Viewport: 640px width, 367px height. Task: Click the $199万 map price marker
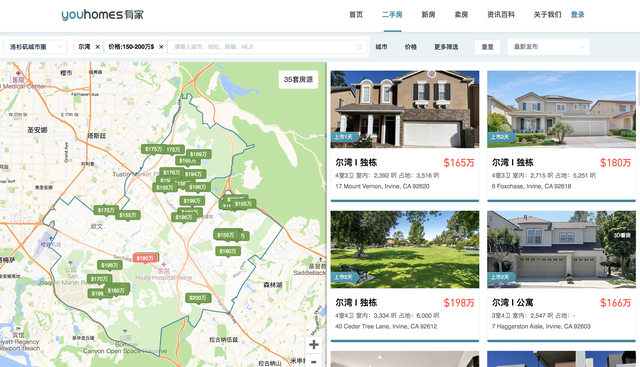click(192, 201)
